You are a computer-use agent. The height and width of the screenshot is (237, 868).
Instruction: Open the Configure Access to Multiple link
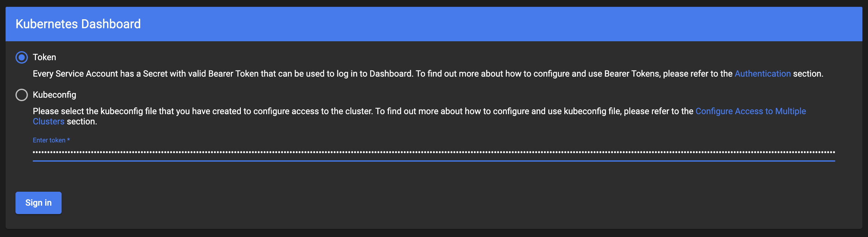point(750,111)
